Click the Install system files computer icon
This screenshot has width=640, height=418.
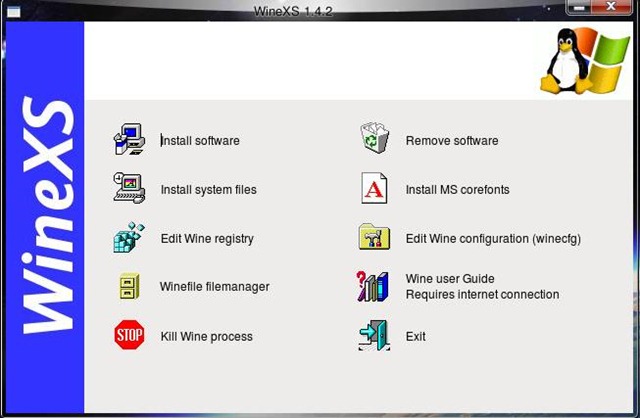[x=129, y=188]
